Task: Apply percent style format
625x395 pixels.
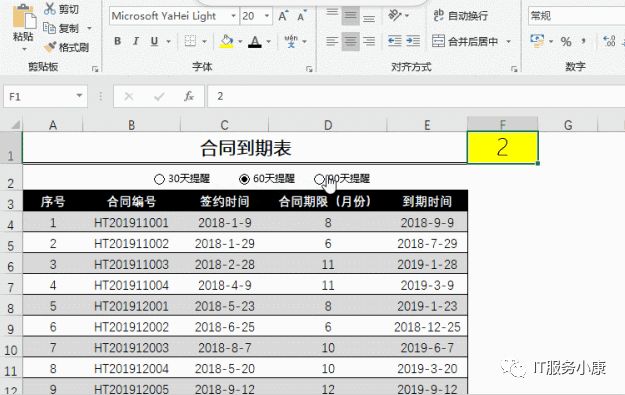Action: point(566,41)
